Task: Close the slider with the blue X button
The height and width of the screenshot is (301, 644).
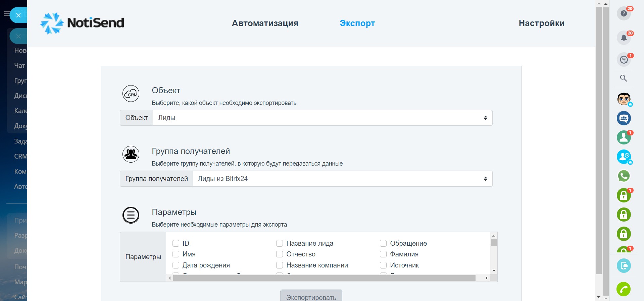Action: click(18, 15)
